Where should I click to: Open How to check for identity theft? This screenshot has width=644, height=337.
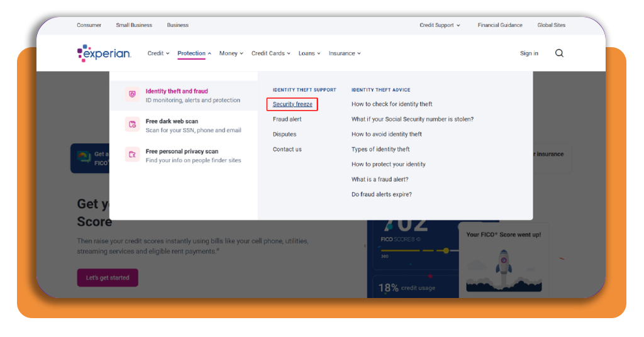click(392, 104)
